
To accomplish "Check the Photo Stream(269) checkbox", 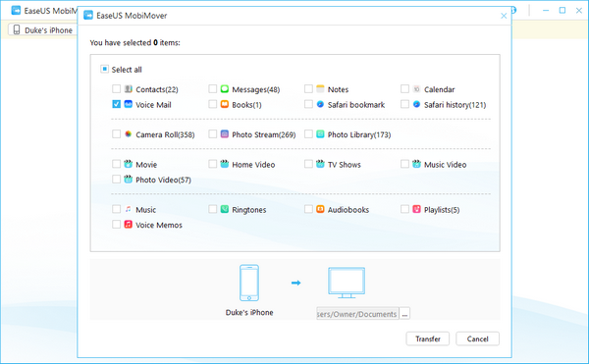I will [212, 134].
